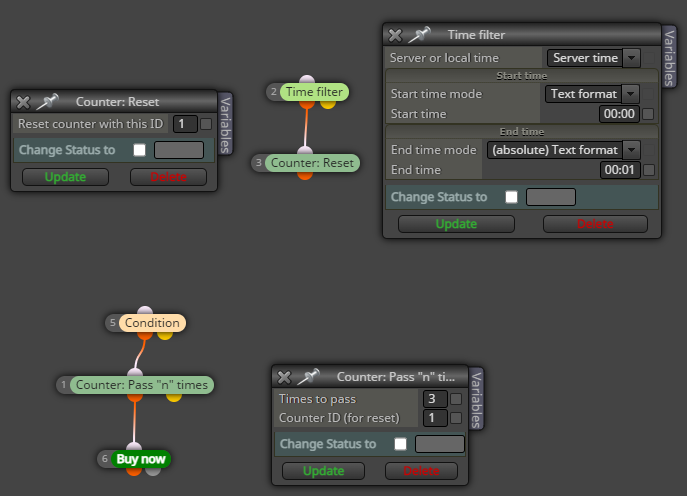
Task: Tick checkbox beside Server time dropdown
Action: [x=649, y=58]
